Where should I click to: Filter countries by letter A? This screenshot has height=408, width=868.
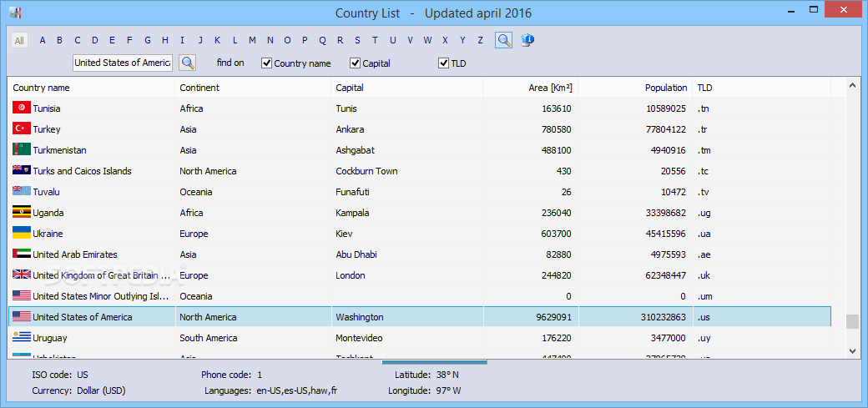[x=43, y=40]
